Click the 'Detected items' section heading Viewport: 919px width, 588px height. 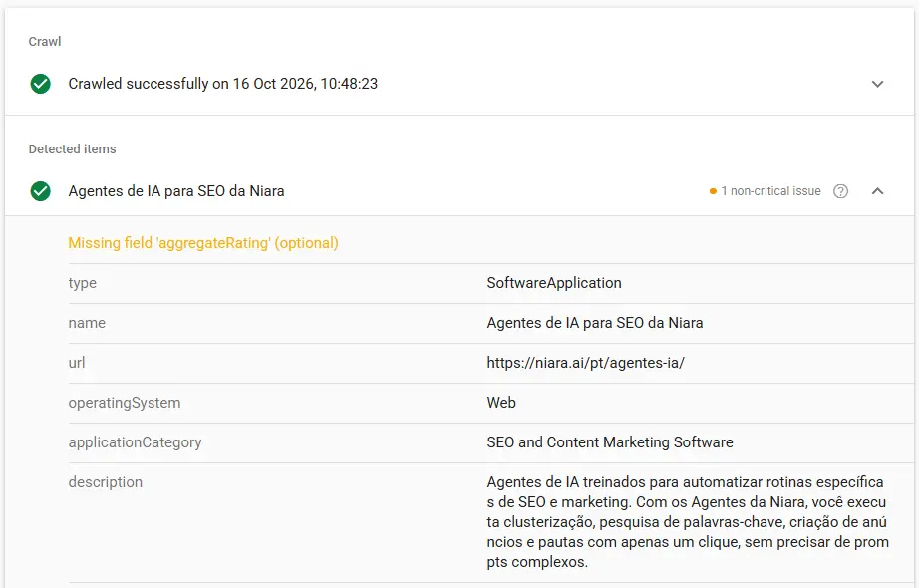tap(72, 148)
